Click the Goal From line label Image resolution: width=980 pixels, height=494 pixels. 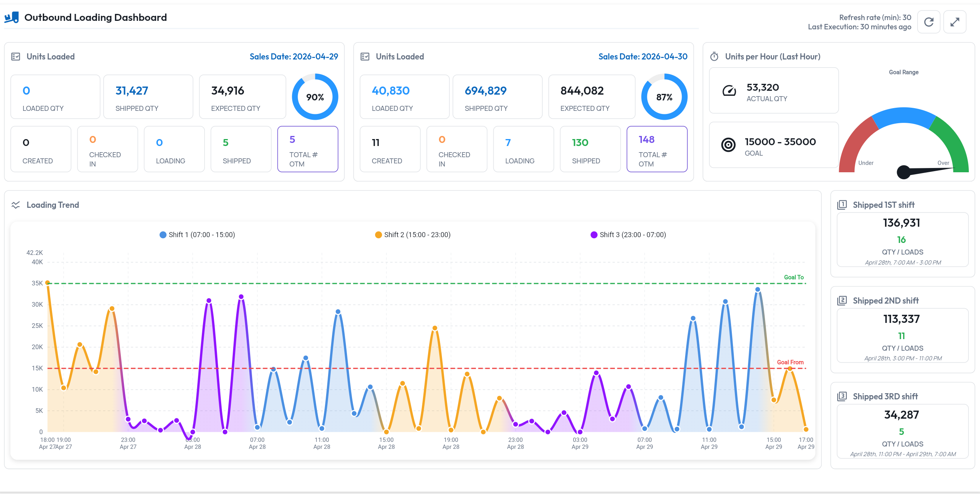(790, 362)
